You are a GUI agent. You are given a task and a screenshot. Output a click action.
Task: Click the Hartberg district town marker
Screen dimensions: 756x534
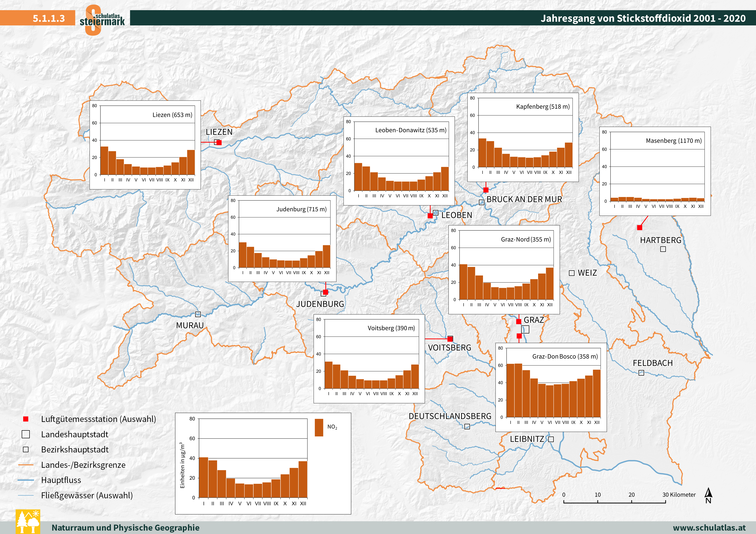(x=663, y=249)
